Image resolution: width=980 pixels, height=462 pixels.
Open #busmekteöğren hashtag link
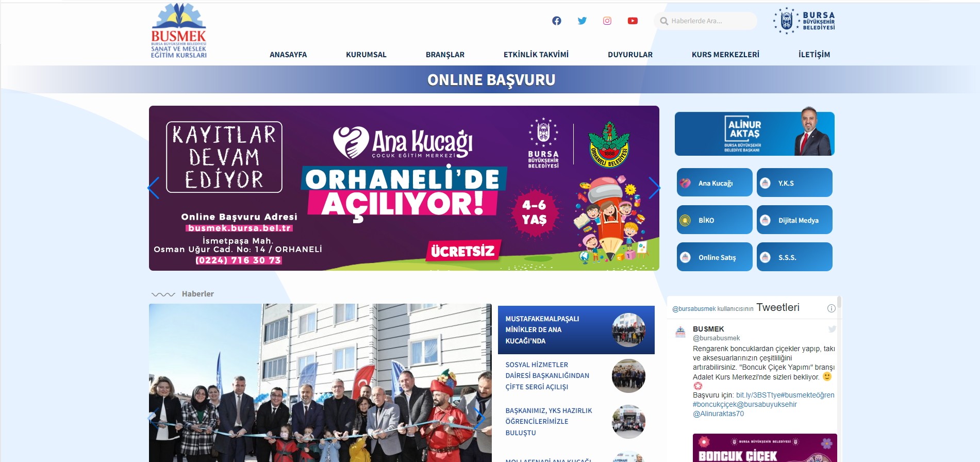tap(807, 395)
